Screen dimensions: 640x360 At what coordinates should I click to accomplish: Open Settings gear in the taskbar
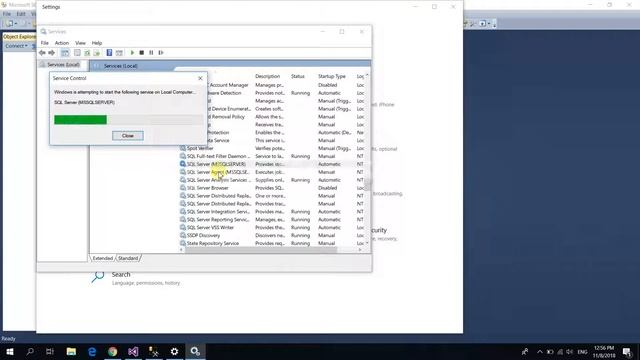click(x=174, y=351)
